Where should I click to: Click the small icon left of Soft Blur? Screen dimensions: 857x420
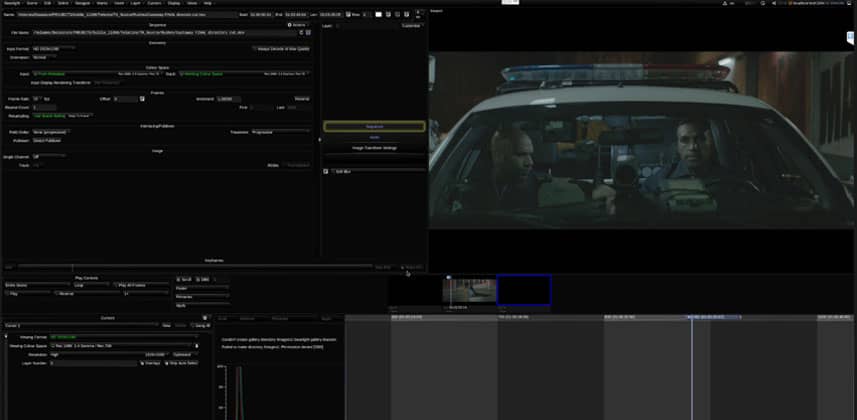point(326,172)
